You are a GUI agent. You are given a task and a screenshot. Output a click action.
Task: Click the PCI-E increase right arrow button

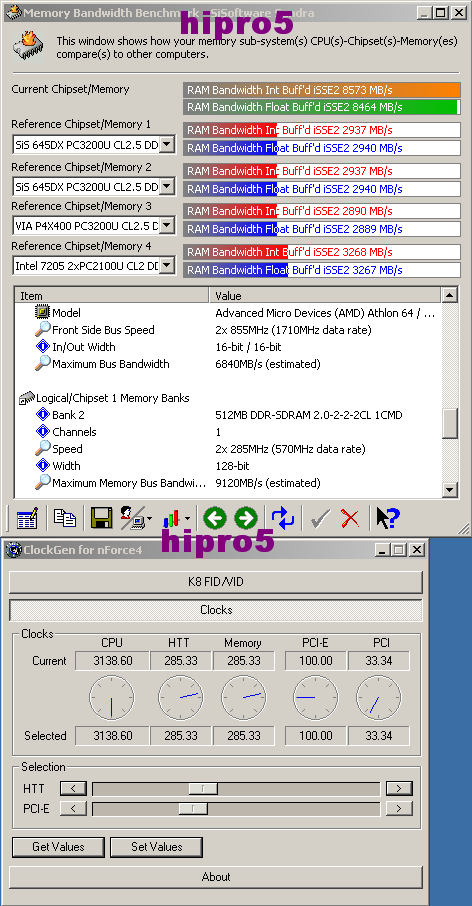coord(399,808)
